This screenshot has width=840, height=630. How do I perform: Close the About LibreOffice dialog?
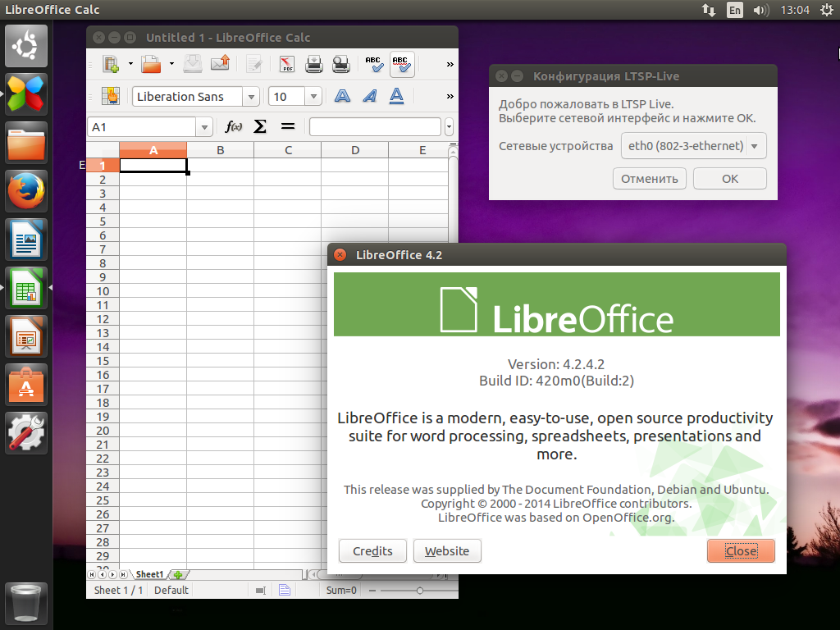[741, 551]
